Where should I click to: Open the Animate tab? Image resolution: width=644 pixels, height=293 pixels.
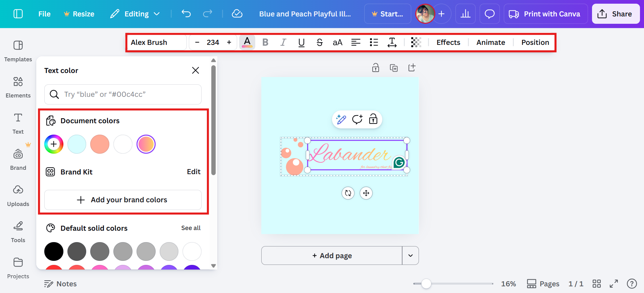pos(491,43)
